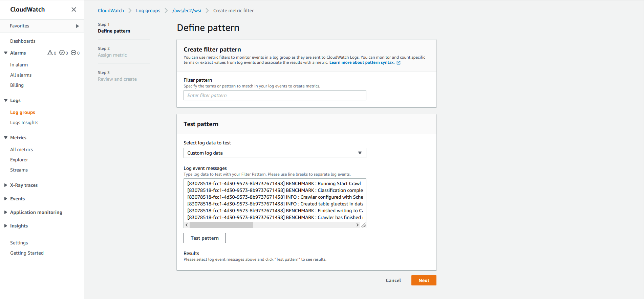This screenshot has width=644, height=299.
Task: Click the horizontal scrollbar thumb in textarea
Action: [x=221, y=225]
